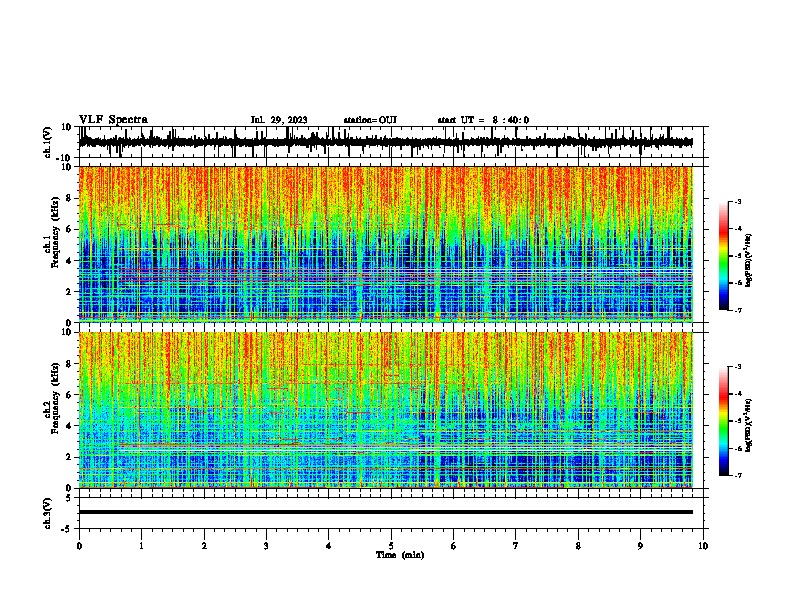Click the "2" kHz tick of ch.1 spectrogram
The image size is (792, 612).
69,292
